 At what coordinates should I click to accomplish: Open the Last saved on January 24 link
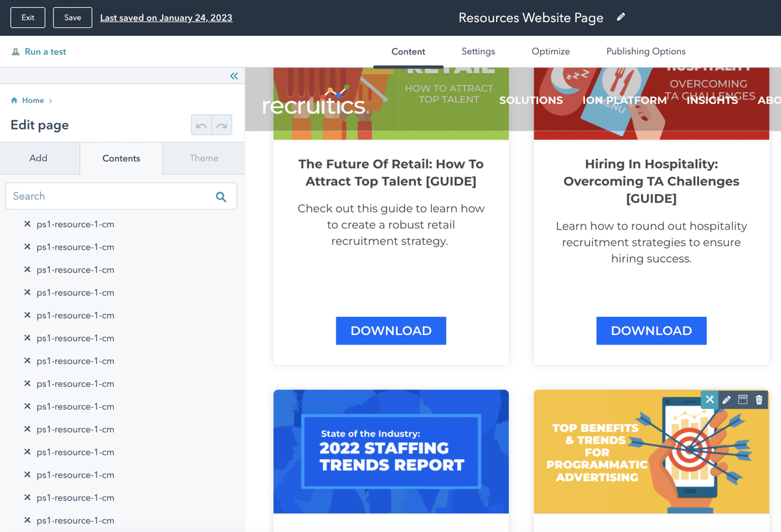click(166, 18)
